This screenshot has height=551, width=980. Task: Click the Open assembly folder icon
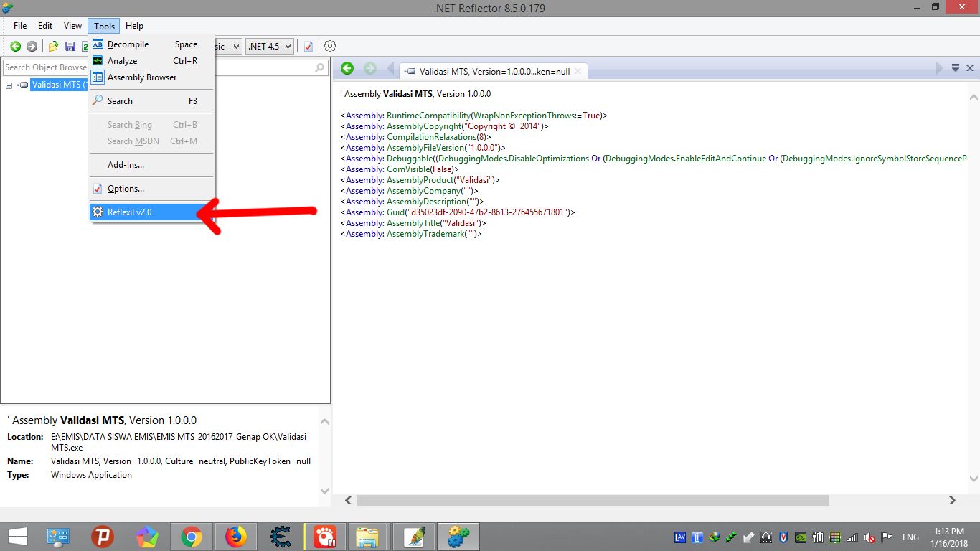(54, 46)
